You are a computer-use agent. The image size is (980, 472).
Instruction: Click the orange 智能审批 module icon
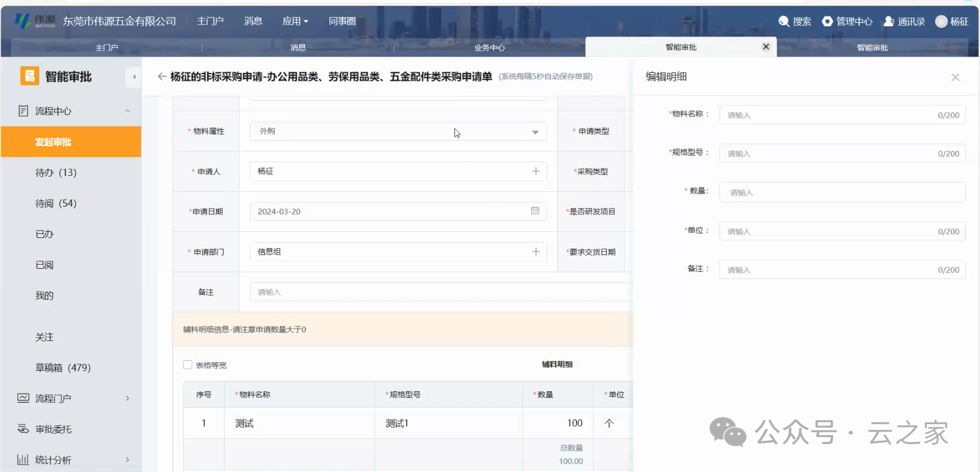30,76
